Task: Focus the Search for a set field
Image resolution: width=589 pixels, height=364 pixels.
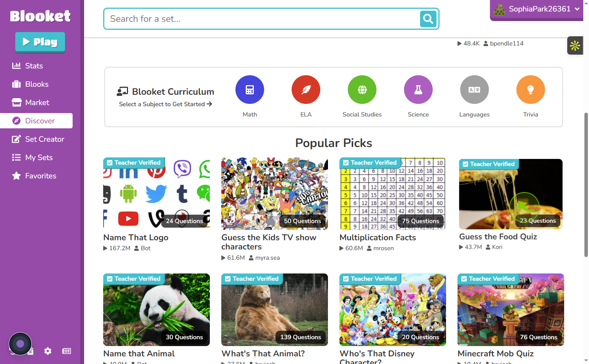Action: click(x=262, y=19)
